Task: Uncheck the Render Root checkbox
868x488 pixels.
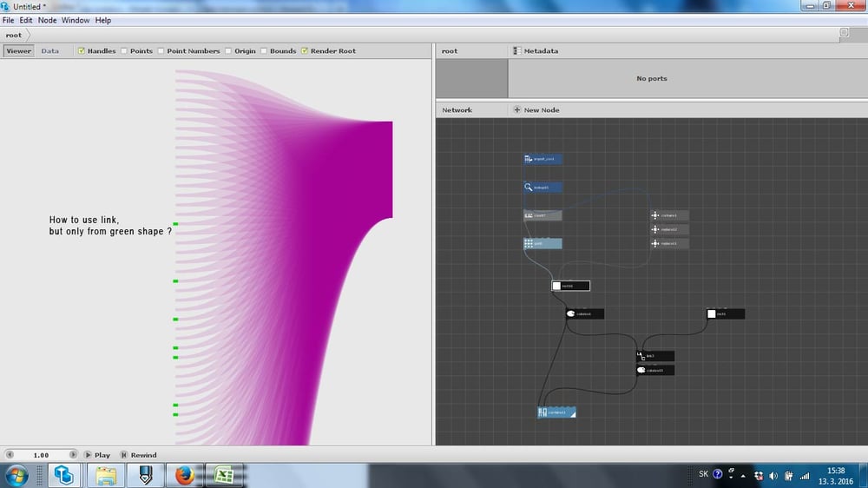Action: pos(305,51)
